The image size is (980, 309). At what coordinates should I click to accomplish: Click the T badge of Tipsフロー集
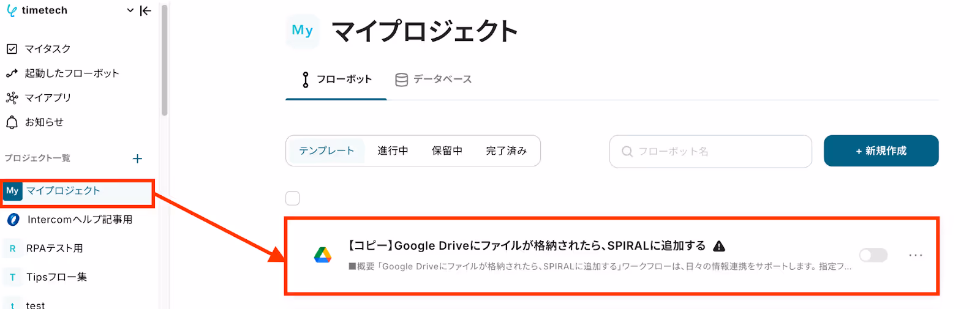[12, 277]
